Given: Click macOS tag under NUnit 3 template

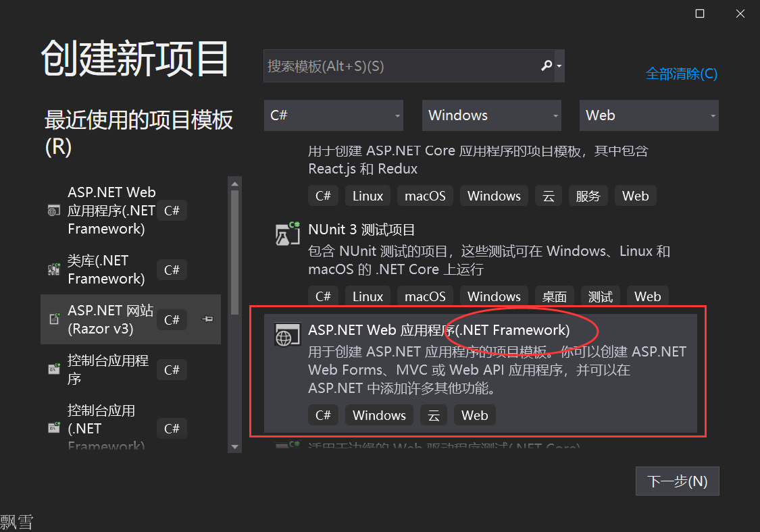Looking at the screenshot, I should 425,296.
